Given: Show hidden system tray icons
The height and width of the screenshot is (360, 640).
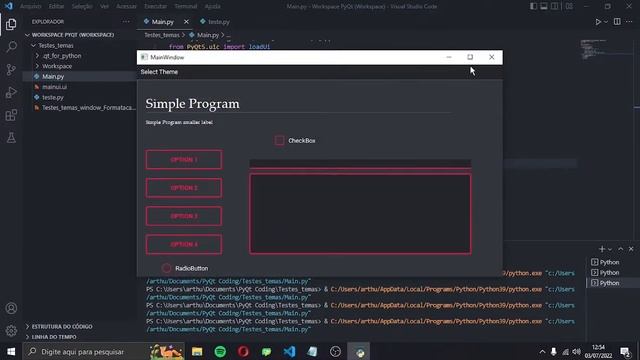Looking at the screenshot, I should coord(542,351).
